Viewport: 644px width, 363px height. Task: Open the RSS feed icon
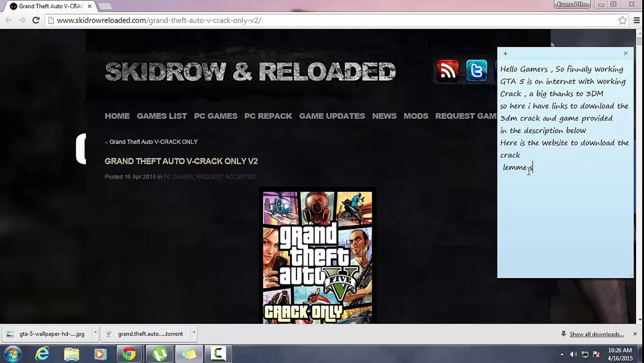pos(448,71)
